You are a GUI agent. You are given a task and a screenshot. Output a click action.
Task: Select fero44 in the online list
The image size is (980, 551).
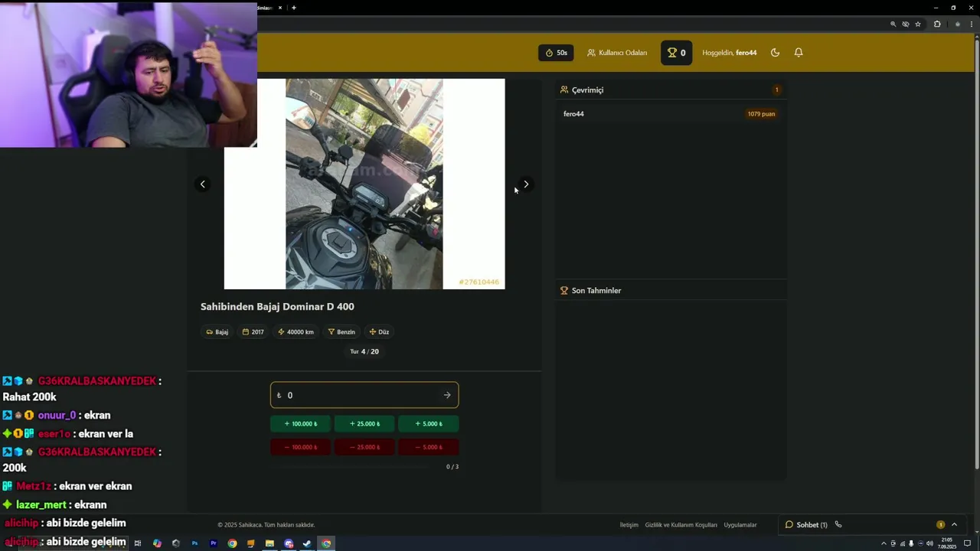tap(573, 114)
